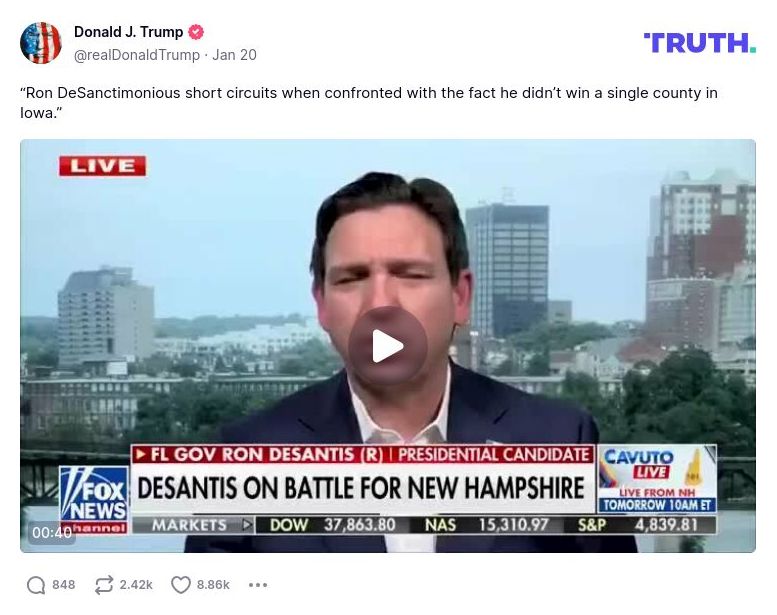Open the Donald J. Trump display name
This screenshot has height=615, width=777.
point(128,32)
